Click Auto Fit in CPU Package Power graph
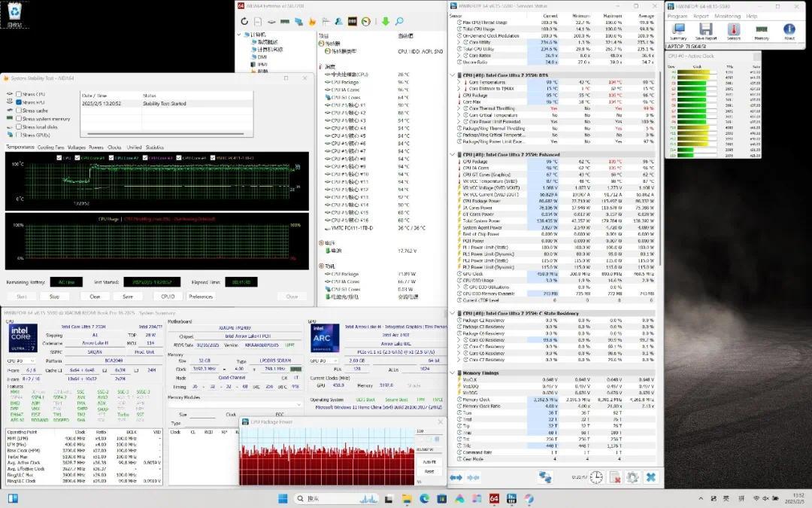The height and width of the screenshot is (508, 812). click(x=429, y=461)
